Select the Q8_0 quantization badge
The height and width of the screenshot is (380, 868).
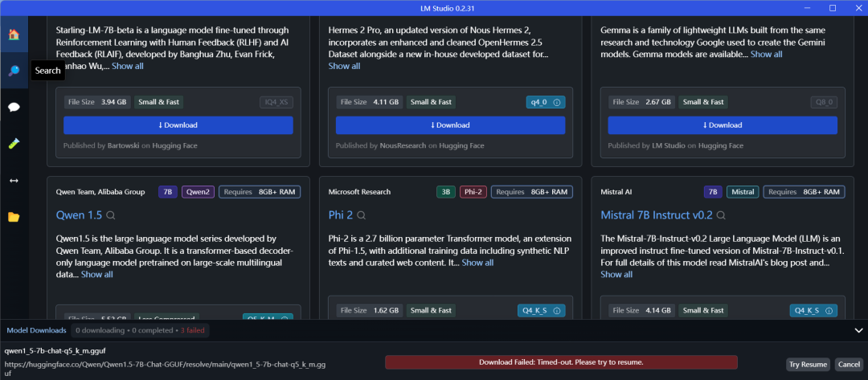(x=825, y=102)
